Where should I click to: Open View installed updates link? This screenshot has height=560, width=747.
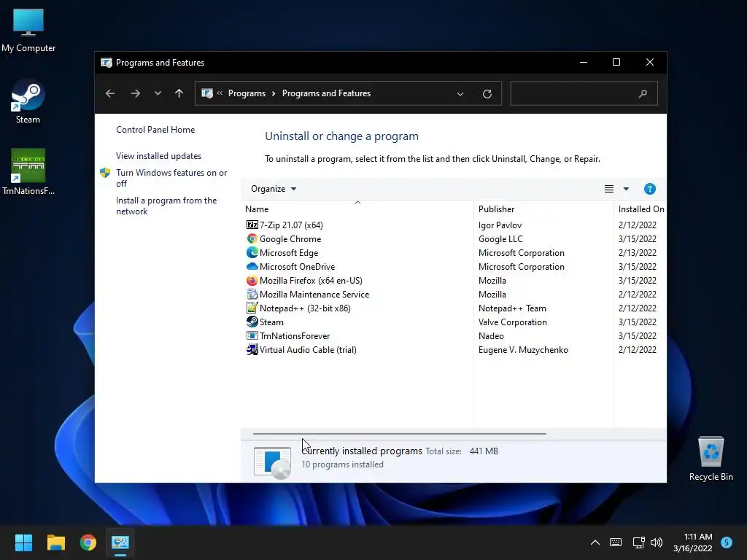[x=158, y=156]
